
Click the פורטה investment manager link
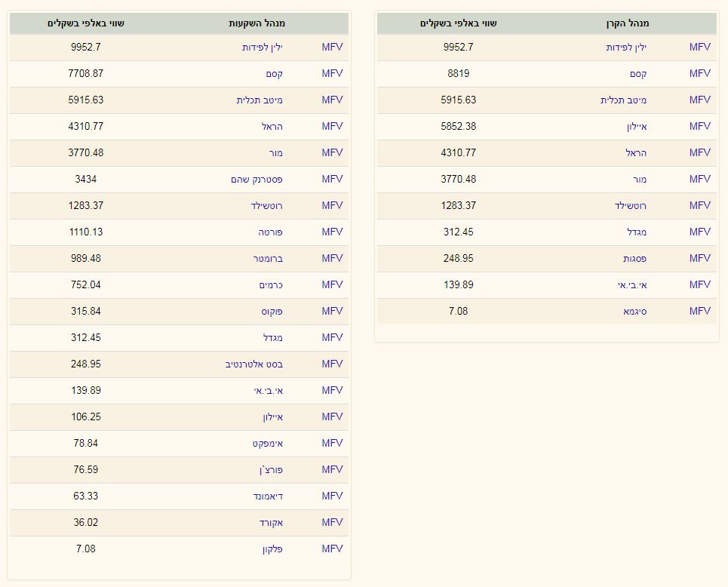click(270, 232)
